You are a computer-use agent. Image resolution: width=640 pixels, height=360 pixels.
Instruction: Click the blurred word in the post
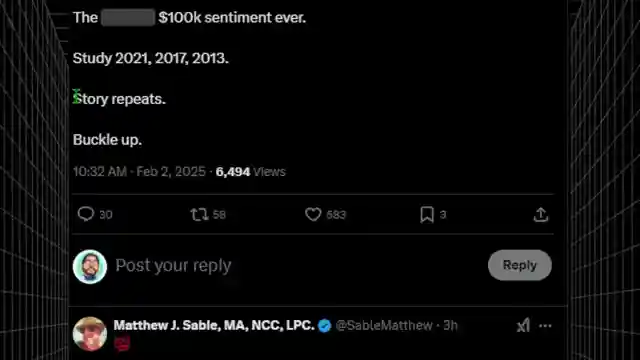(128, 18)
